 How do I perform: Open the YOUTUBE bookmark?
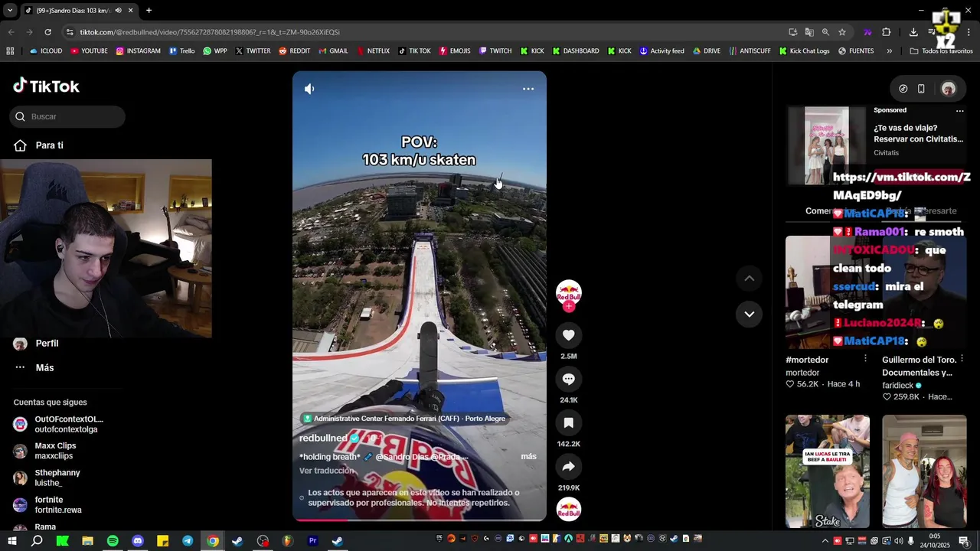point(89,51)
